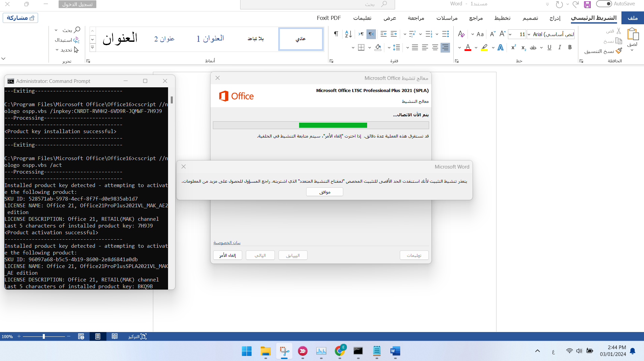The height and width of the screenshot is (361, 644).
Task: Open the Foxit PDF tab
Action: pos(329,18)
